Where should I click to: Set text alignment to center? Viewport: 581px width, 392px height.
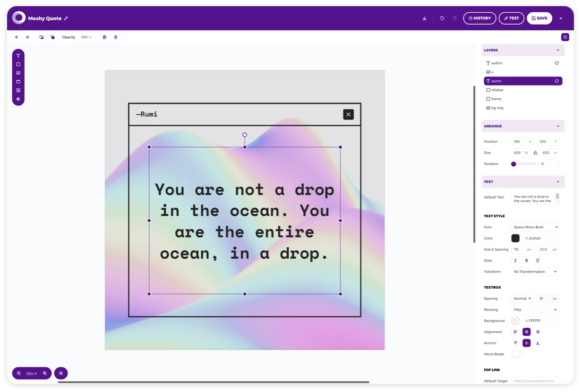pos(527,332)
